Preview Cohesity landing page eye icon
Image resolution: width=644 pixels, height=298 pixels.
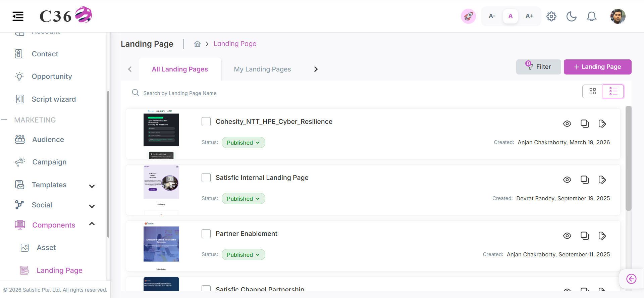point(567,124)
